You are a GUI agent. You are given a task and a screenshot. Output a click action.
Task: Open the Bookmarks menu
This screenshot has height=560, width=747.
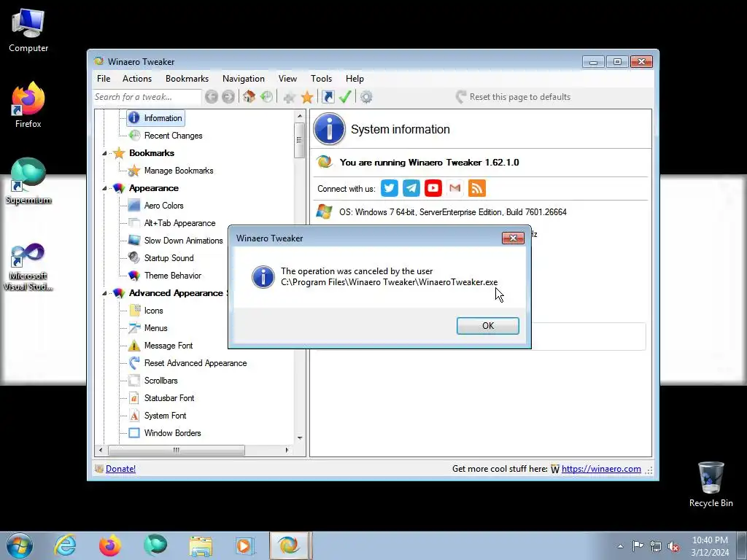(187, 79)
